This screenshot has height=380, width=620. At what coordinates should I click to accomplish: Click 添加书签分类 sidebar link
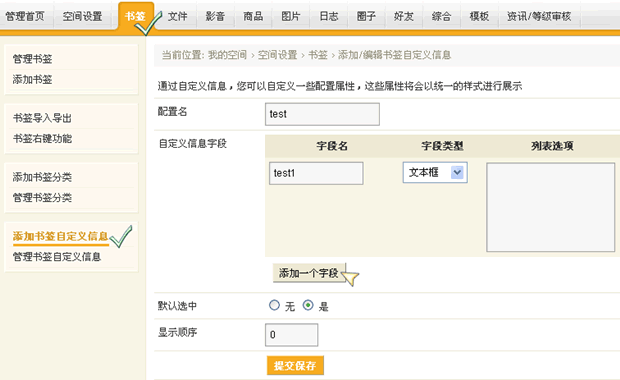pyautogui.click(x=42, y=177)
